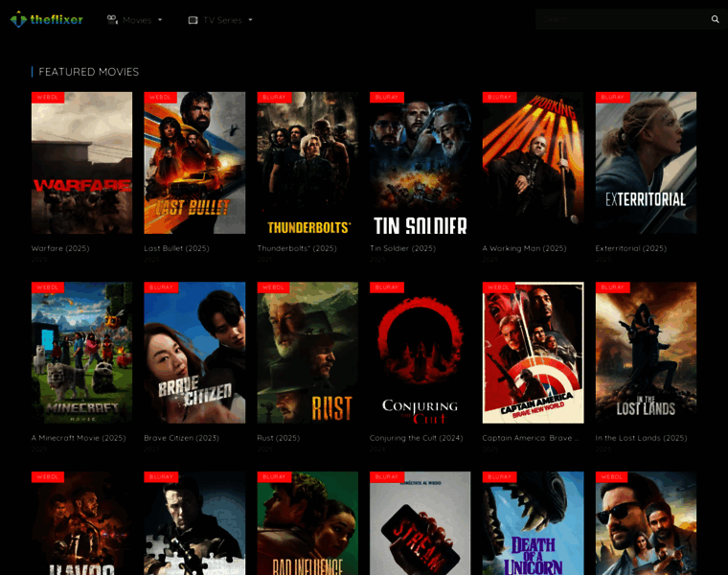This screenshot has width=728, height=575.
Task: Click the Tin Soldier (2025) title link
Action: [x=402, y=248]
